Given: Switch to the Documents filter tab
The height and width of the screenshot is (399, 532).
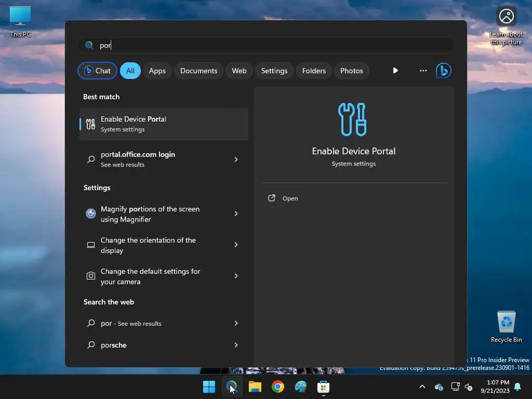Looking at the screenshot, I should [x=198, y=71].
